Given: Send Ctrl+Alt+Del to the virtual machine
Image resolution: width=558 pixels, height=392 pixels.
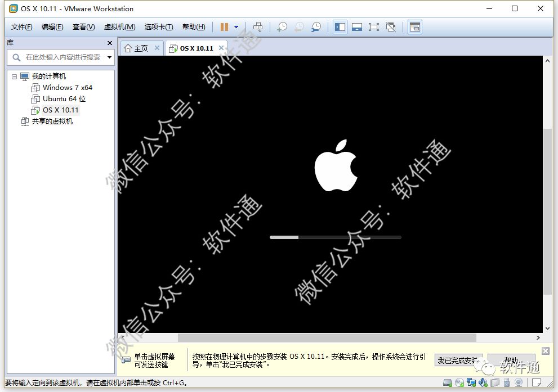Looking at the screenshot, I should click(258, 27).
